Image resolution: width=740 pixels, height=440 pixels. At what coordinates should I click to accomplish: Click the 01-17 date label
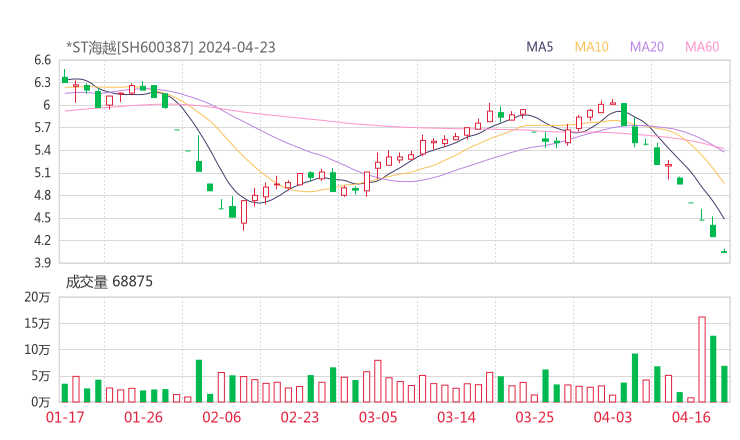pyautogui.click(x=65, y=417)
